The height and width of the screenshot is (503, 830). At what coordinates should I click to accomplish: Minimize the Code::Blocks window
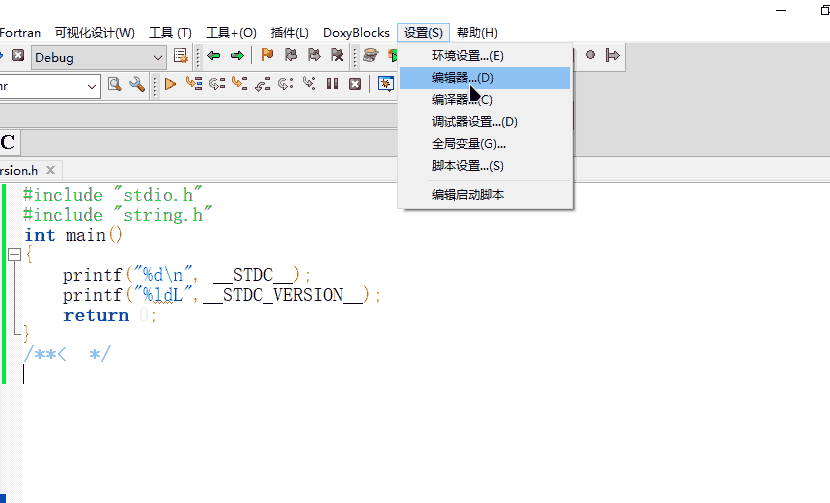pyautogui.click(x=781, y=10)
